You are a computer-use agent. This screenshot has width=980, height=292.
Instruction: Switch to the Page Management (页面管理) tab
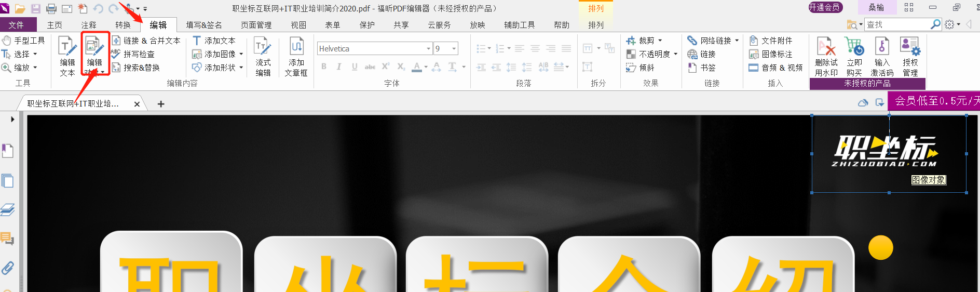click(x=256, y=25)
